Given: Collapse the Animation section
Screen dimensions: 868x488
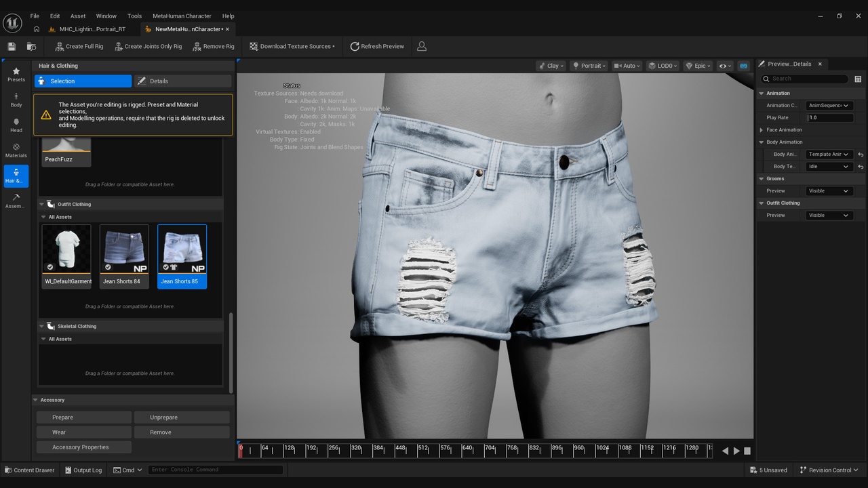Looking at the screenshot, I should pos(762,93).
